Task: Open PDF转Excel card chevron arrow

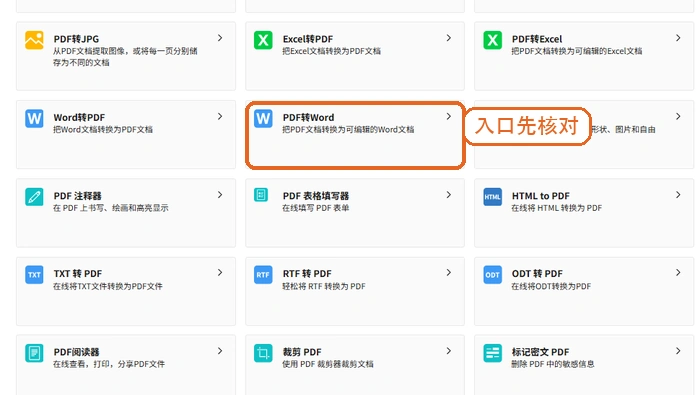Action: pos(678,38)
